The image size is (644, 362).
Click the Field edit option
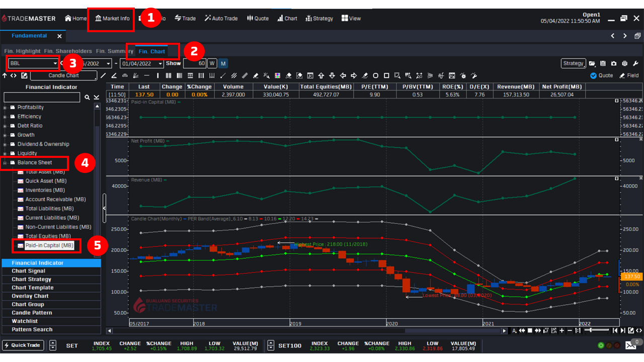[629, 75]
